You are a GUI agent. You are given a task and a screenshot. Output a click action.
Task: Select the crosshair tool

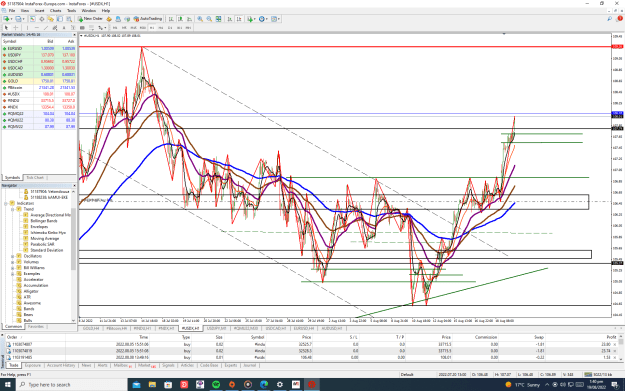(x=16, y=28)
